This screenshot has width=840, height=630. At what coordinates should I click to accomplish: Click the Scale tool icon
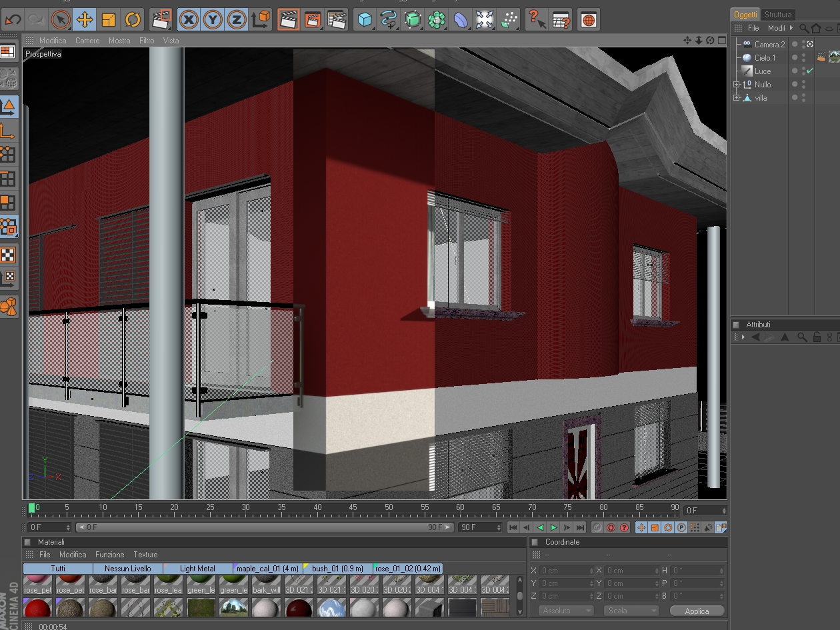pos(109,20)
